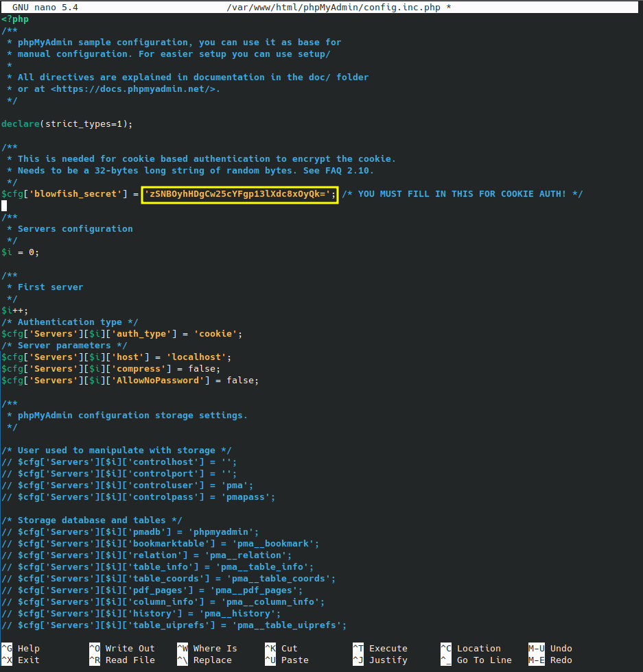
Task: Click 'manual configuration. For easier setup' comment line
Action: pos(169,54)
